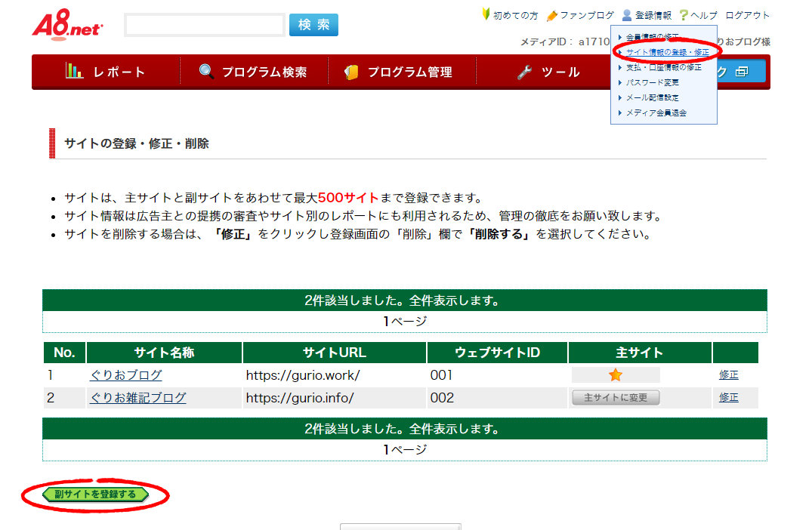Open the ぐりおブログ site link
Viewport: 812px width, 530px height.
(125, 375)
